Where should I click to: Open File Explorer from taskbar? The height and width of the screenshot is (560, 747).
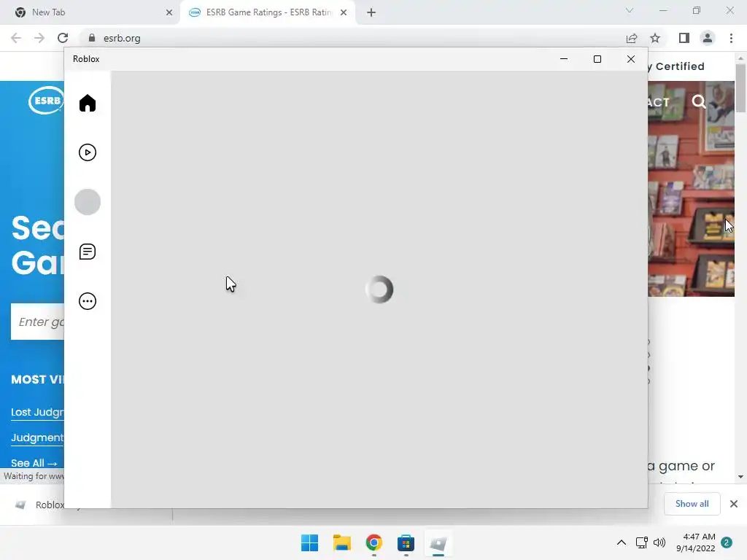point(341,542)
